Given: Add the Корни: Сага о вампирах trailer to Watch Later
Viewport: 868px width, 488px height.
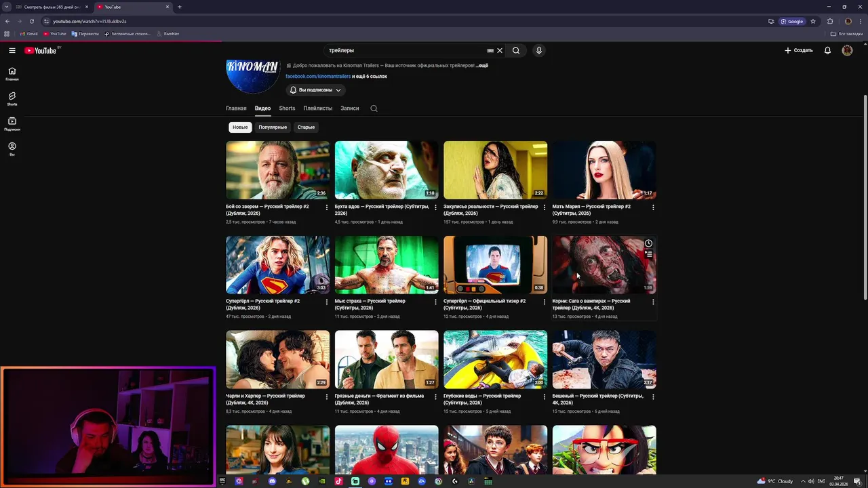Looking at the screenshot, I should (x=648, y=243).
